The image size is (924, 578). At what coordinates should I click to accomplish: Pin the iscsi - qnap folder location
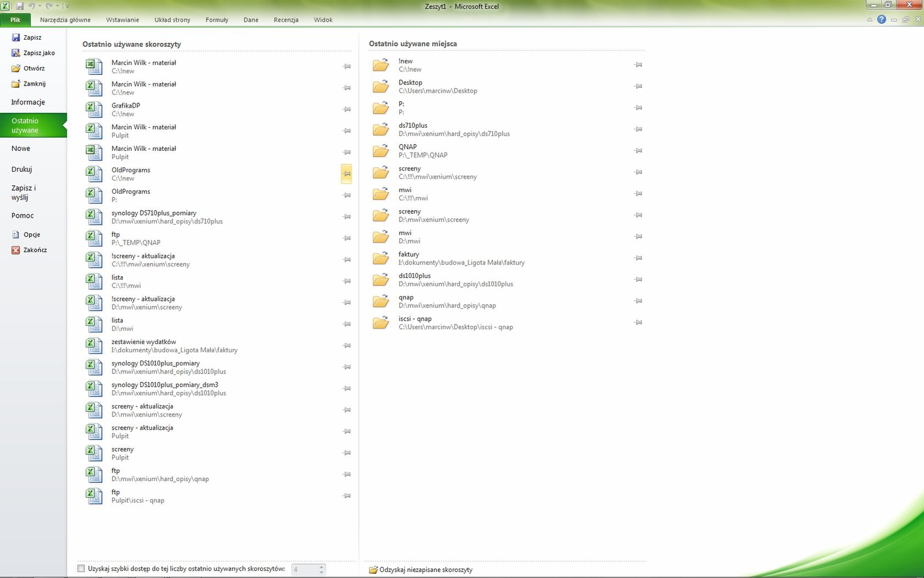tap(638, 323)
